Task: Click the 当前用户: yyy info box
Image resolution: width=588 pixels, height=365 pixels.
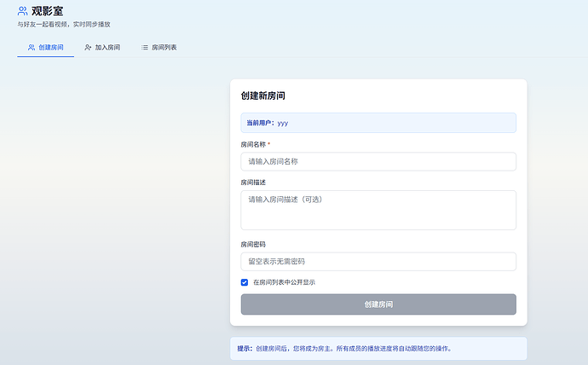Action: click(378, 123)
